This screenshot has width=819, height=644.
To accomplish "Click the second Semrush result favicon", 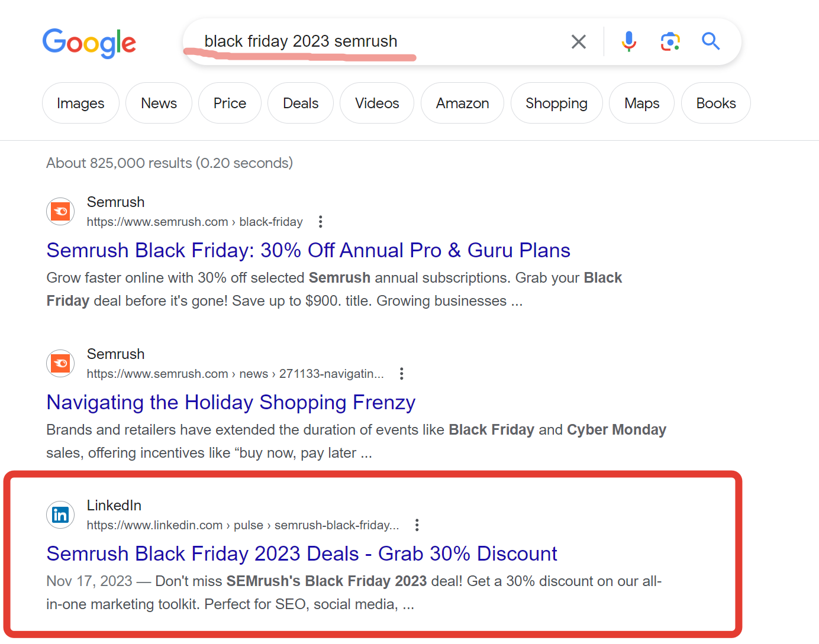I will (60, 364).
